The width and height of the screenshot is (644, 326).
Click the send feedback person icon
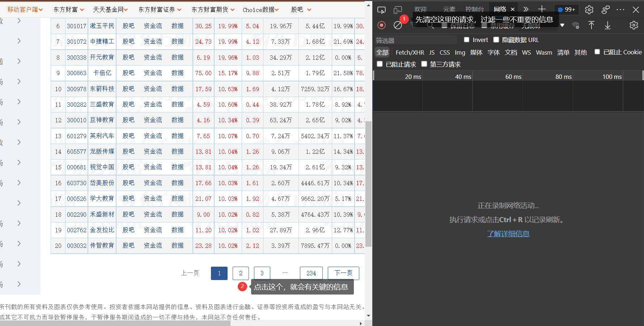[605, 10]
